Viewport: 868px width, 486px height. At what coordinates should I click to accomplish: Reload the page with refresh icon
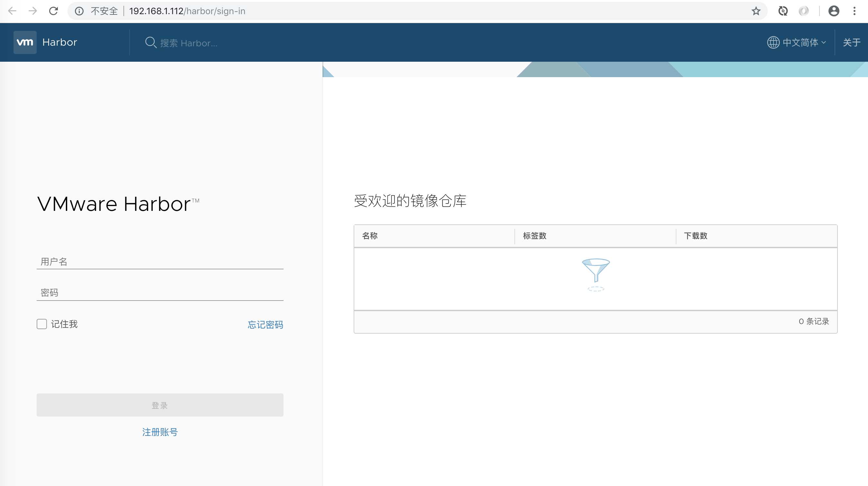click(x=54, y=11)
